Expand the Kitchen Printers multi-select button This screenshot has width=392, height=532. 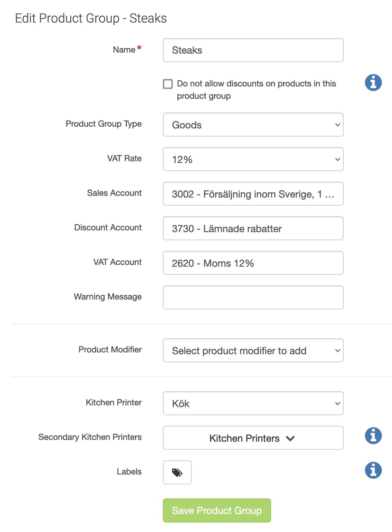click(253, 438)
